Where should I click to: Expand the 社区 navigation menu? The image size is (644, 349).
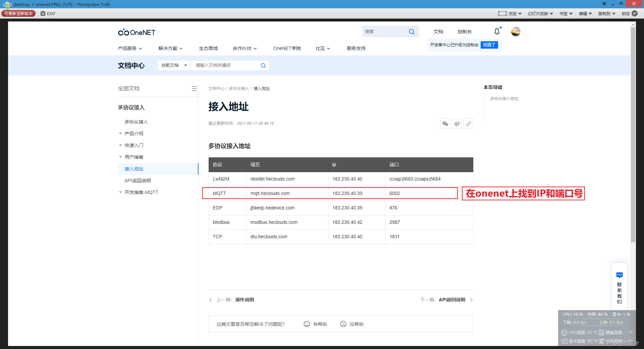click(323, 48)
